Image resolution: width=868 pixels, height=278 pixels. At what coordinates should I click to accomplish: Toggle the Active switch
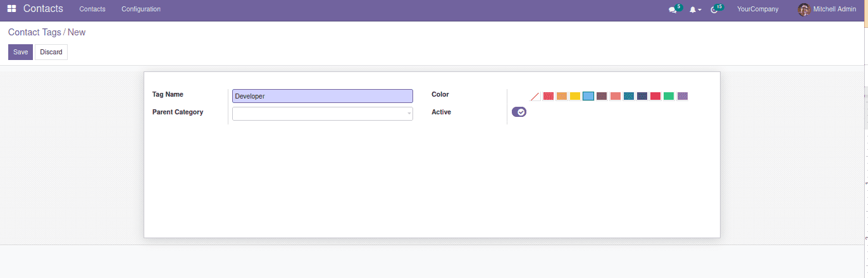tap(519, 112)
